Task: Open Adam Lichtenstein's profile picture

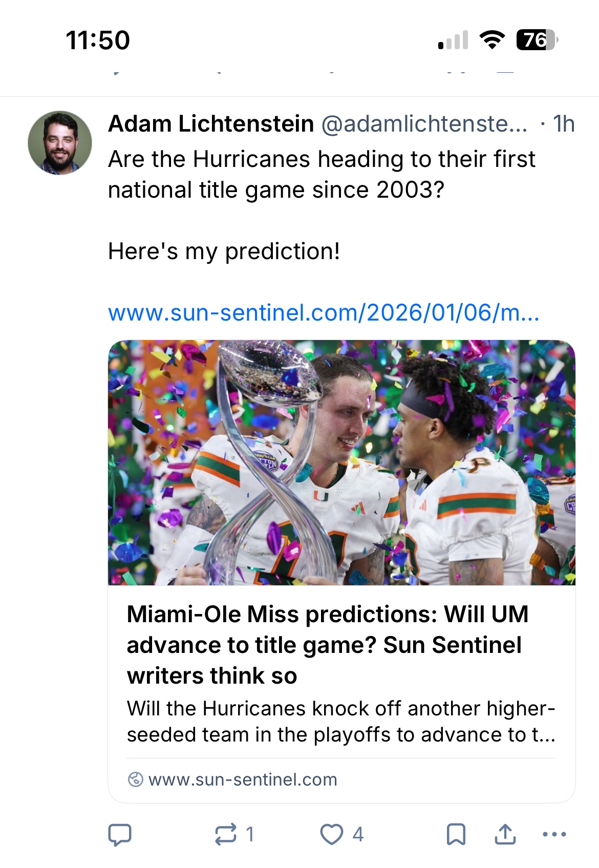Action: tap(60, 143)
